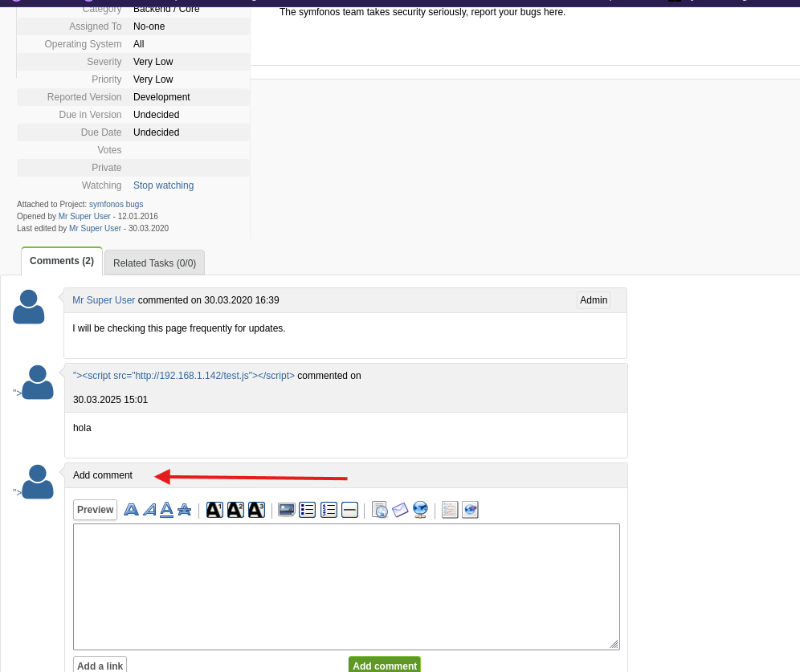Open Mr Super User in the Last edited by line

coord(95,229)
